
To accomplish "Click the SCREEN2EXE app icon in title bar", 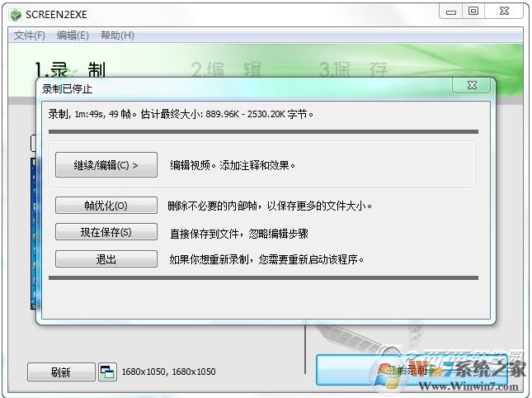I will (16, 15).
